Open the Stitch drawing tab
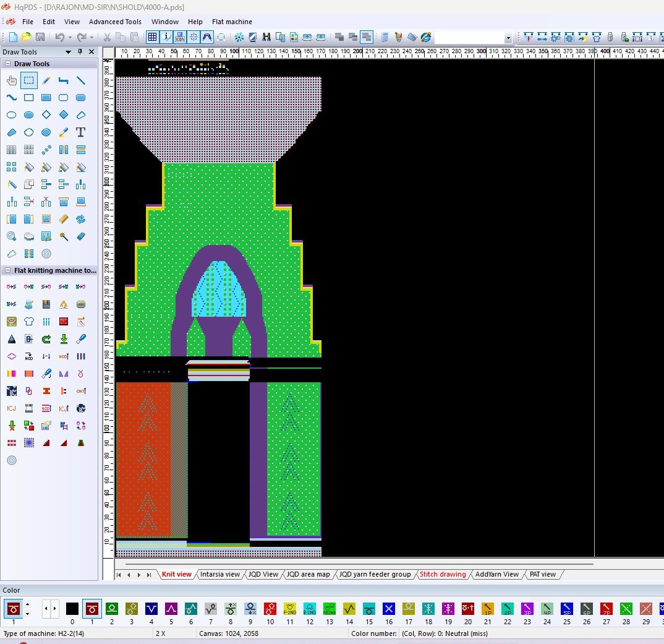This screenshot has width=664, height=644. tap(443, 574)
